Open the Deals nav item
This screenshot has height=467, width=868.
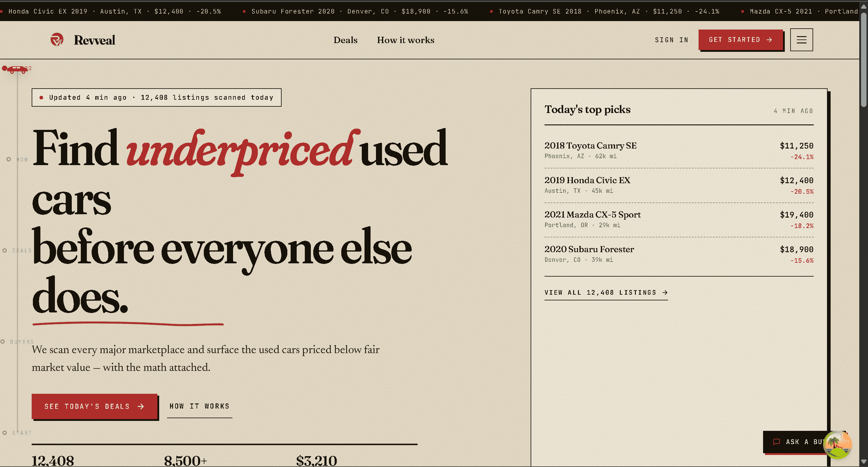(346, 40)
